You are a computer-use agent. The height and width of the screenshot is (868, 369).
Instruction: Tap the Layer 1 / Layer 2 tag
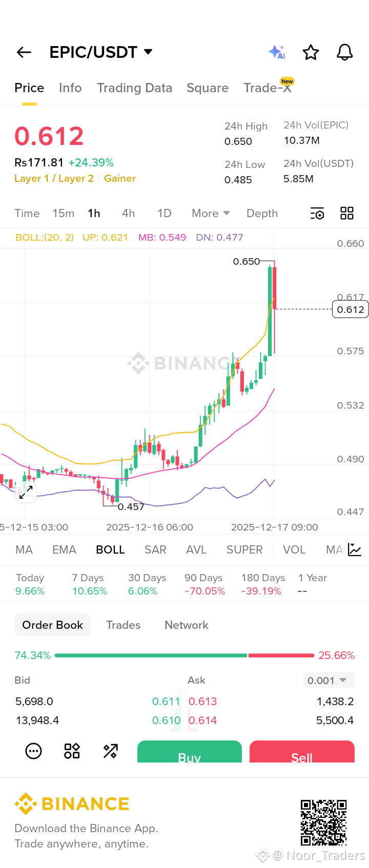click(x=54, y=179)
